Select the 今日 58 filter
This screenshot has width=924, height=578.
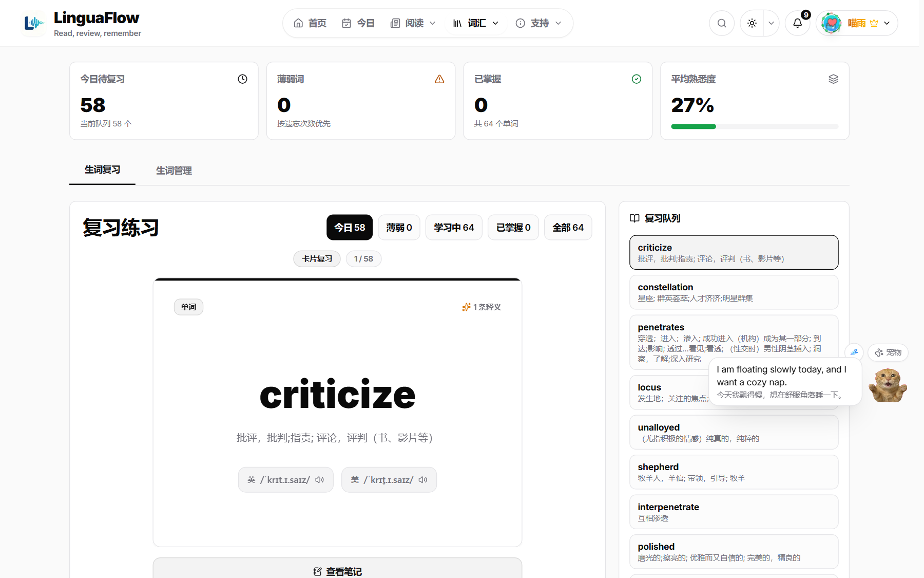pos(350,227)
